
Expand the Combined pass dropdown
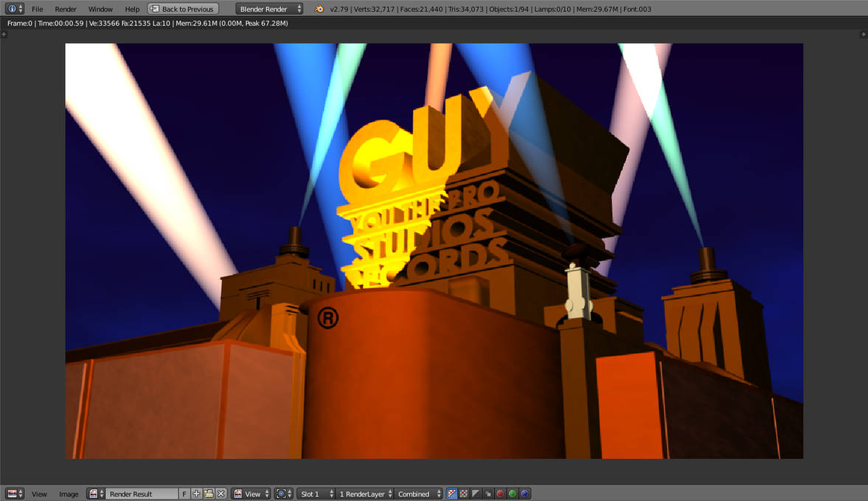[418, 494]
